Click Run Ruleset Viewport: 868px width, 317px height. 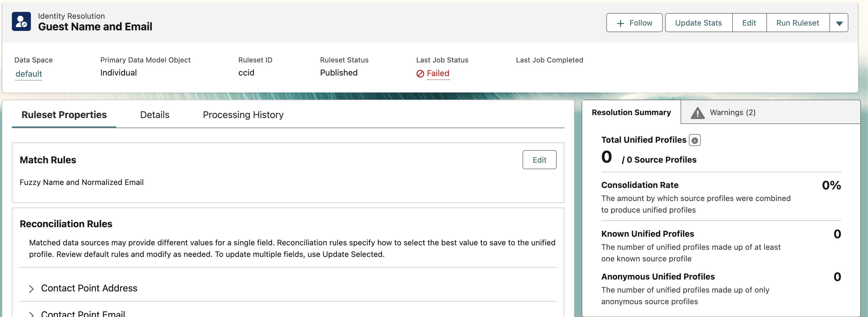tap(797, 23)
